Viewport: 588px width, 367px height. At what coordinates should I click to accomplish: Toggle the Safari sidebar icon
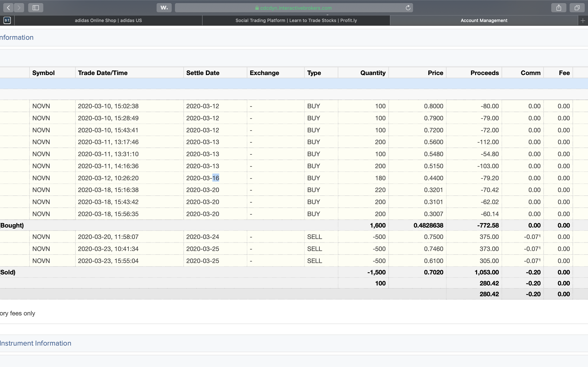point(36,8)
